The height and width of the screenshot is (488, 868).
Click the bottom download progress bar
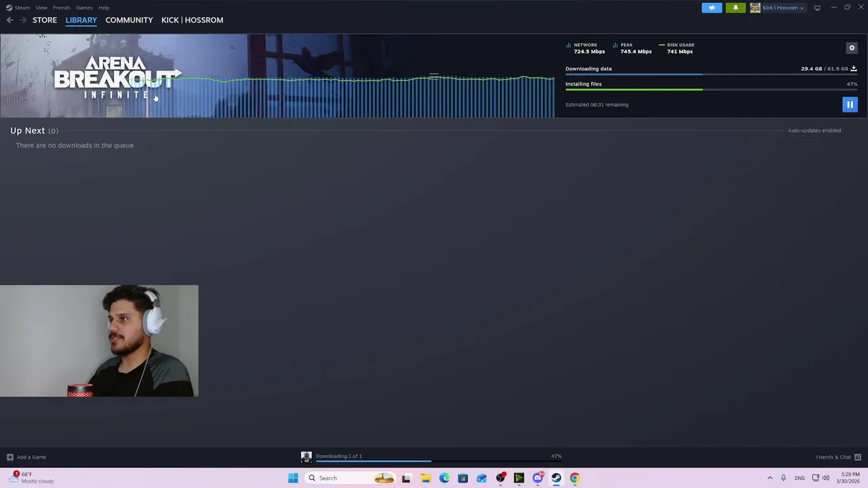click(439, 462)
